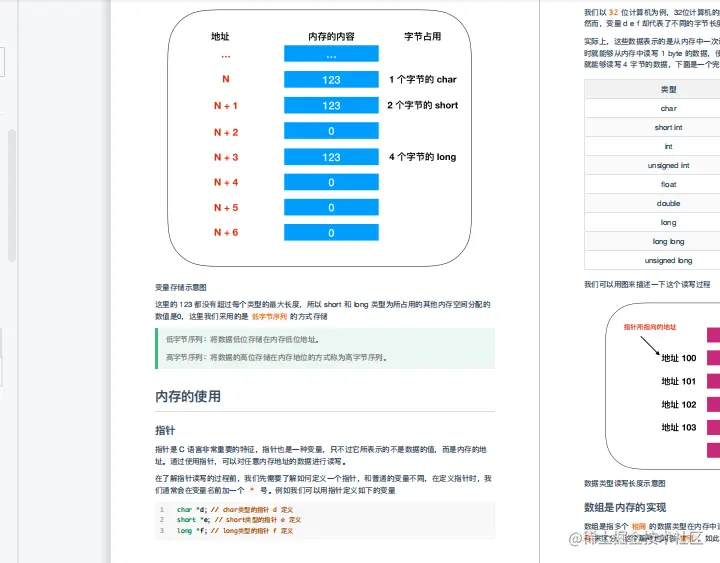
Task: Click the '地址 103' label
Action: [679, 427]
